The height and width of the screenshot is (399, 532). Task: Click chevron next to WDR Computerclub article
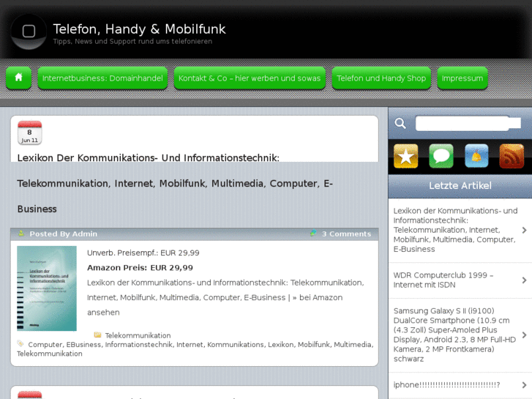pos(524,280)
